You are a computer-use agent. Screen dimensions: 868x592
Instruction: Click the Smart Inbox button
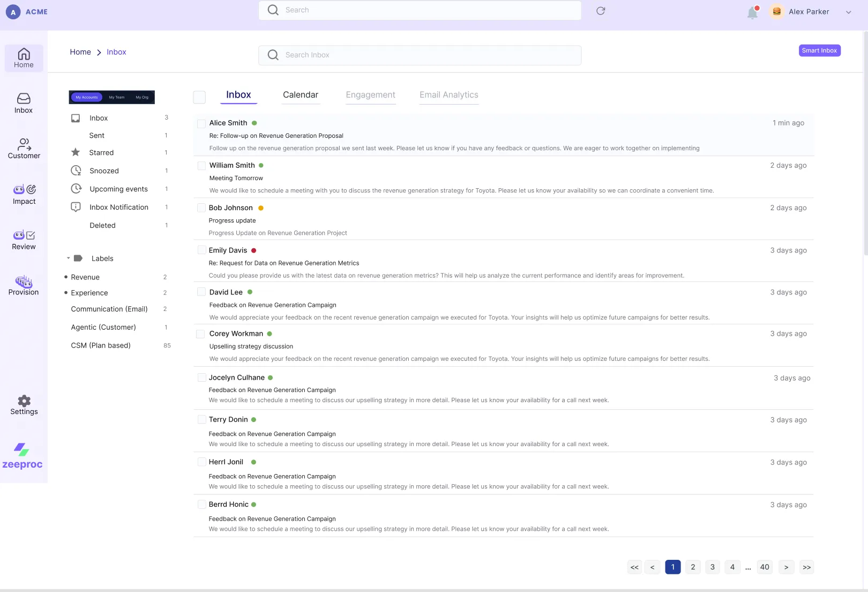coord(819,50)
